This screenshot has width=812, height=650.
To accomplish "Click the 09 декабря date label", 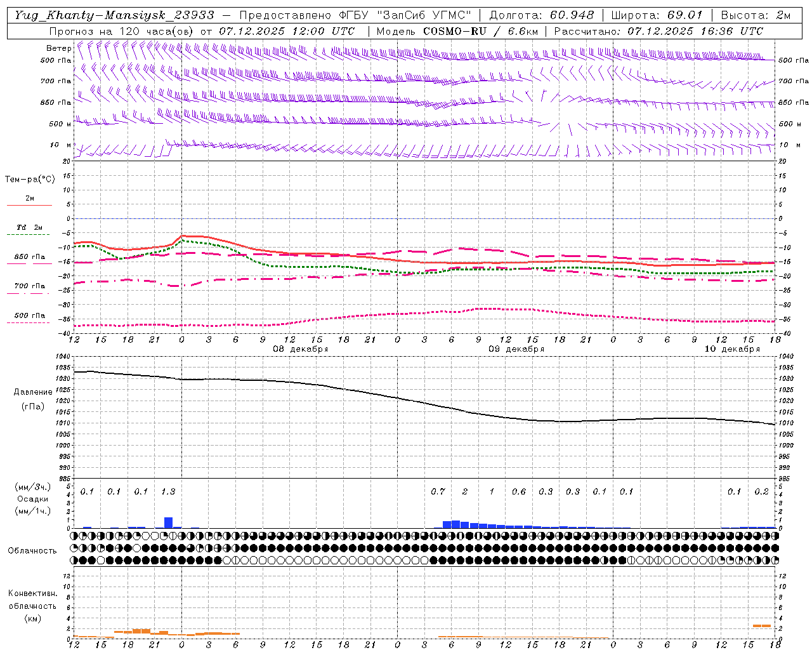I will (516, 349).
